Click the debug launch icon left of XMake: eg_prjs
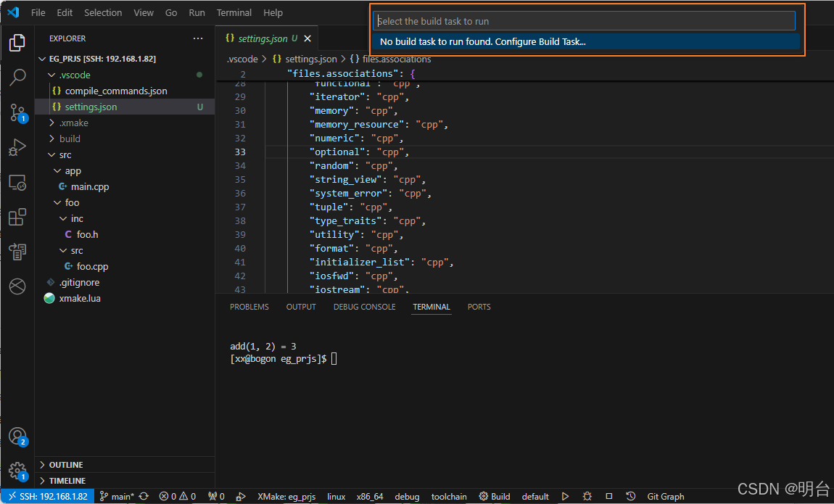This screenshot has height=504, width=834. [x=241, y=497]
